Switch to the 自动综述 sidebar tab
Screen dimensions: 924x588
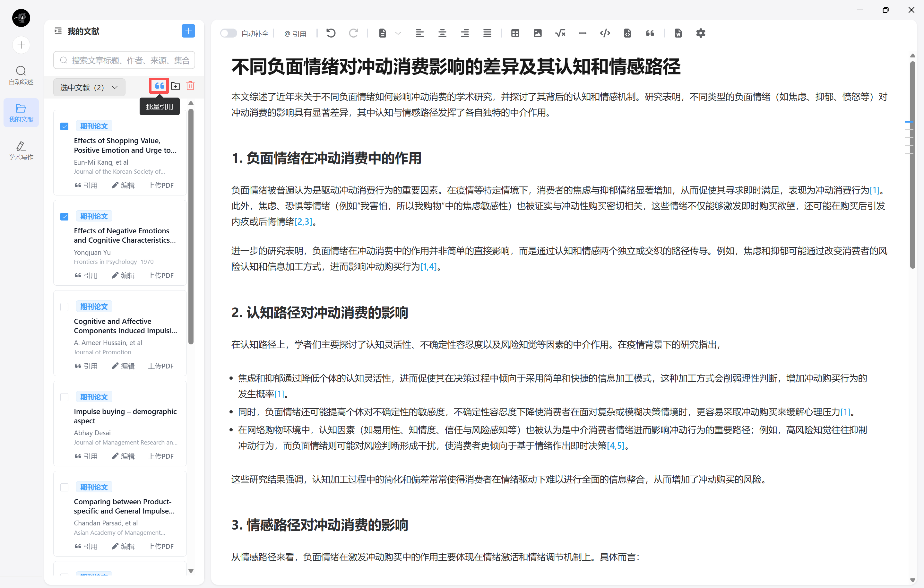(x=21, y=75)
